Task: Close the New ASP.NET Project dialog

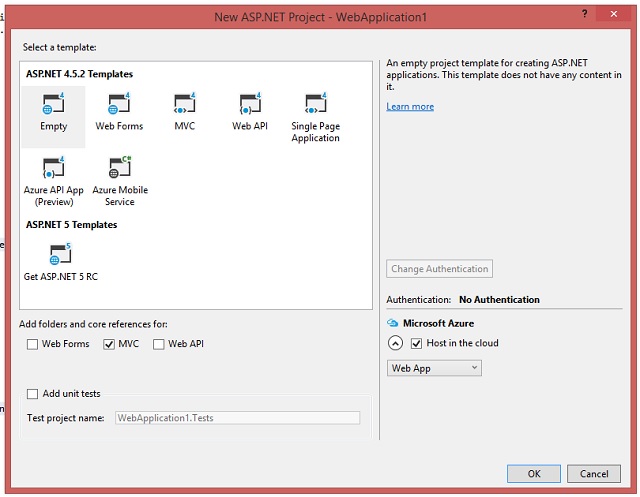Action: click(613, 14)
